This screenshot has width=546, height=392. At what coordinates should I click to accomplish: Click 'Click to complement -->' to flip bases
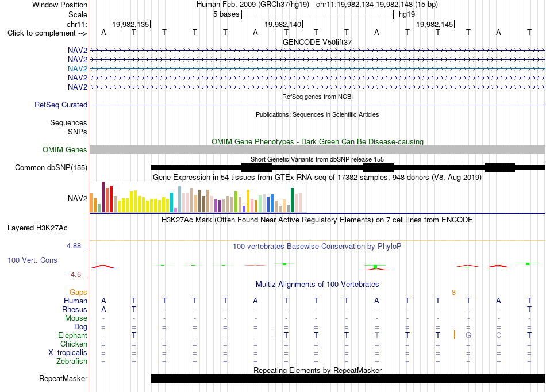point(47,33)
